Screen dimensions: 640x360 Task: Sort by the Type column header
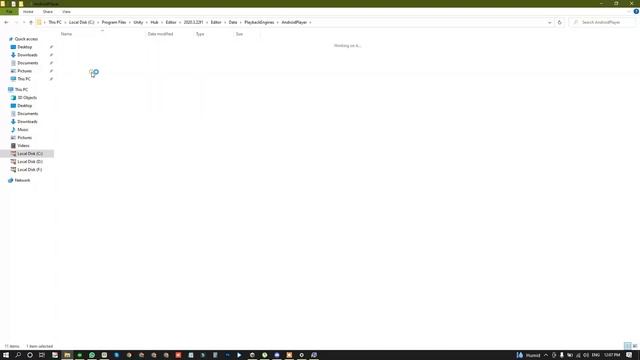(x=200, y=34)
